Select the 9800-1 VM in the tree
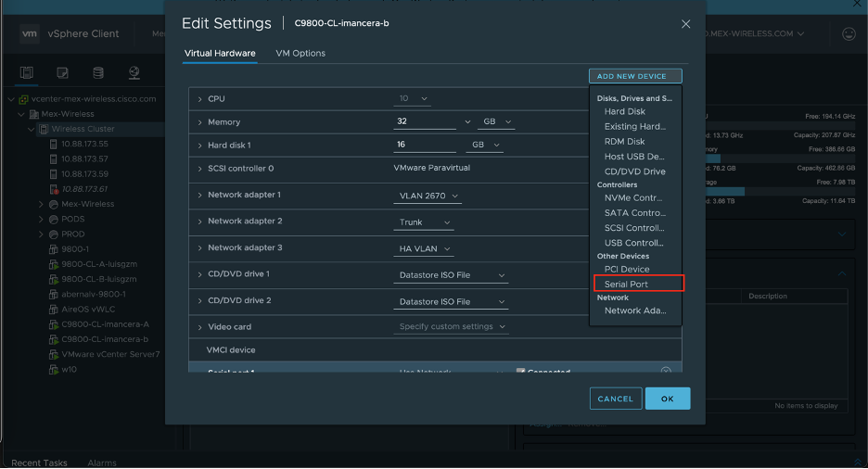Viewport: 868px width, 469px height. [75, 249]
